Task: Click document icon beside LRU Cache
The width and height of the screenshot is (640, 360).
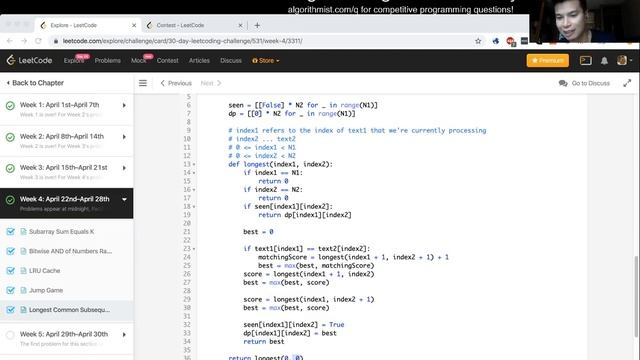Action: (23, 271)
